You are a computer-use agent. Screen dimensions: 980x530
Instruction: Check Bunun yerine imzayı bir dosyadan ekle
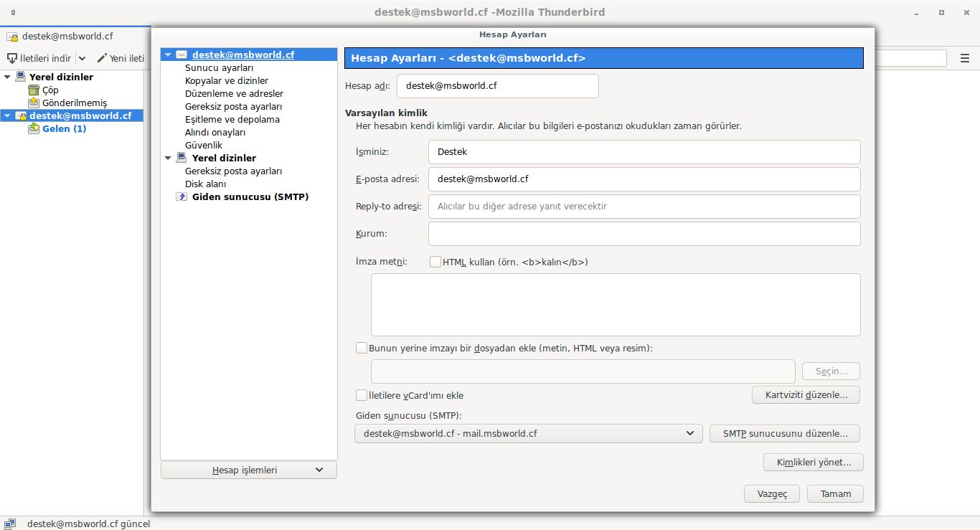pos(362,348)
